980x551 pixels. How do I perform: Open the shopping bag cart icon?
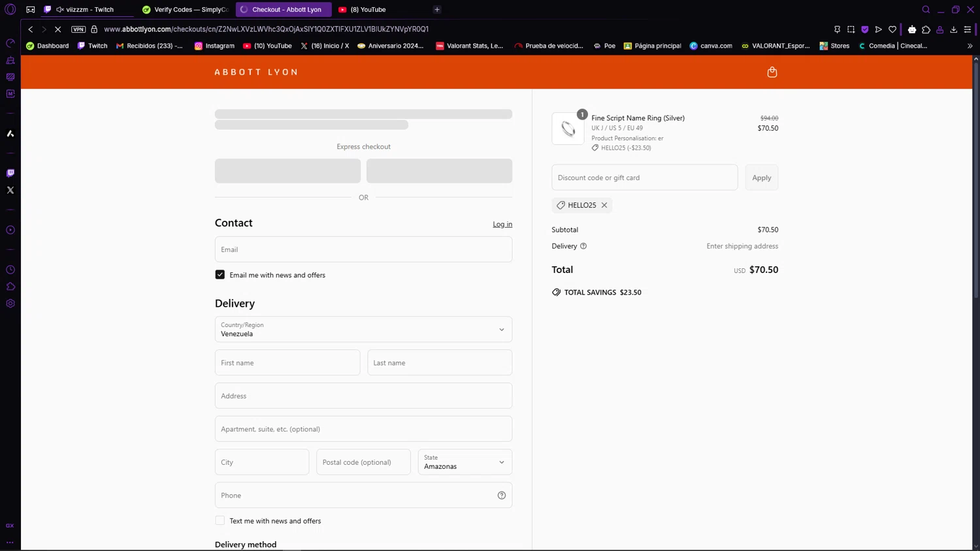coord(772,72)
